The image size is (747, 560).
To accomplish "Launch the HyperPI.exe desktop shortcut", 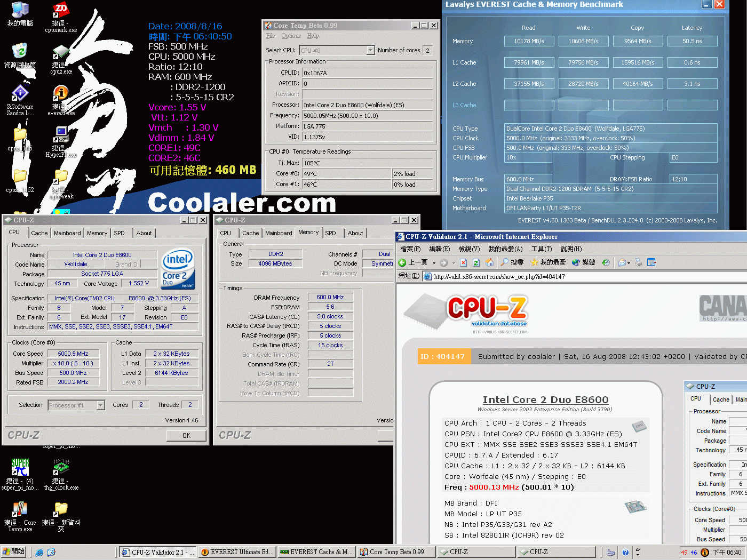I will (61, 142).
